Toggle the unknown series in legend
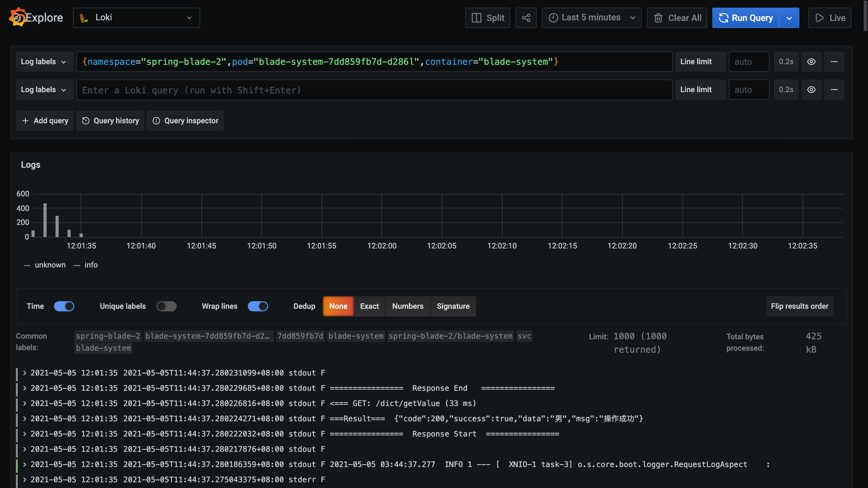 tap(50, 265)
